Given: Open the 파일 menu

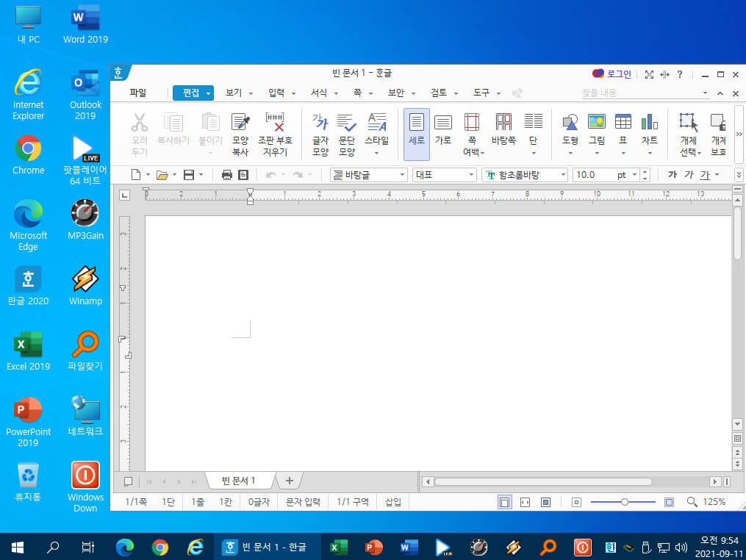Looking at the screenshot, I should [x=138, y=93].
